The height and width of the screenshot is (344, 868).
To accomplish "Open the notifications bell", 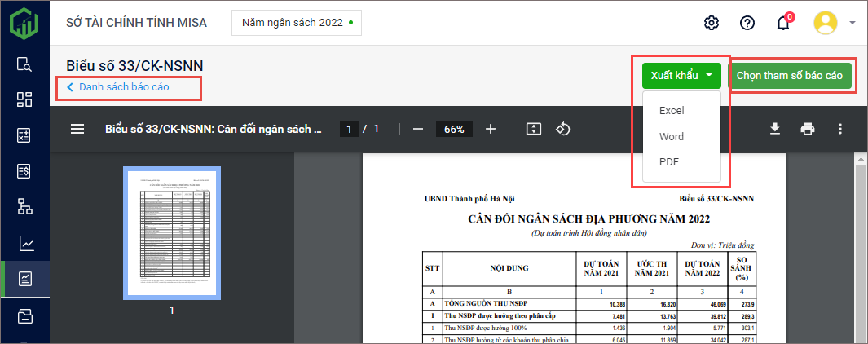I will click(782, 23).
